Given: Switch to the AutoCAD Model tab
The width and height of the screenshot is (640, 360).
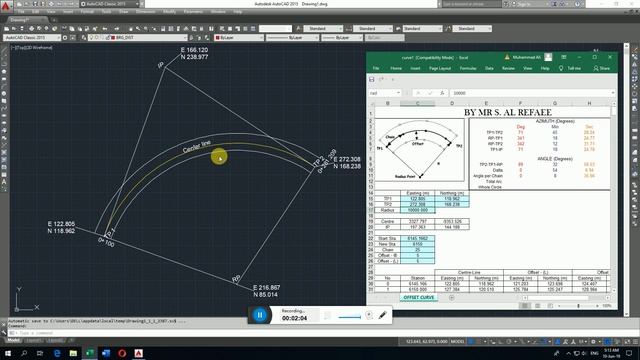Looking at the screenshot, I should pos(13,340).
